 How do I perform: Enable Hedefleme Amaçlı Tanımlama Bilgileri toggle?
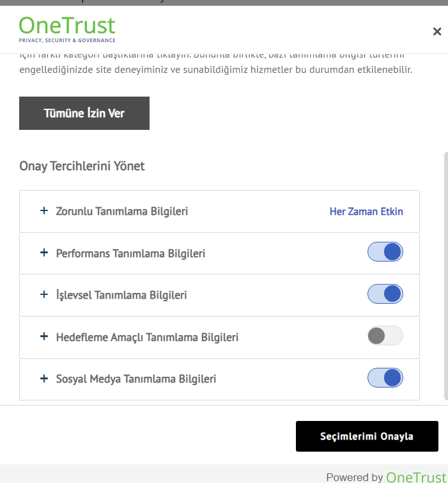point(385,336)
